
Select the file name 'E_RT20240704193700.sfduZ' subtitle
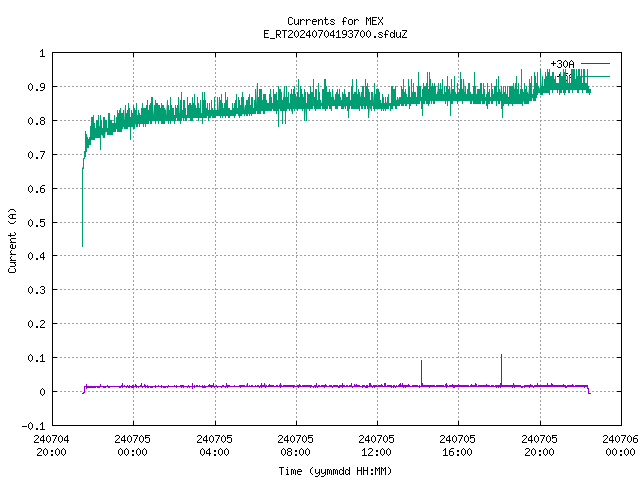[x=335, y=34]
